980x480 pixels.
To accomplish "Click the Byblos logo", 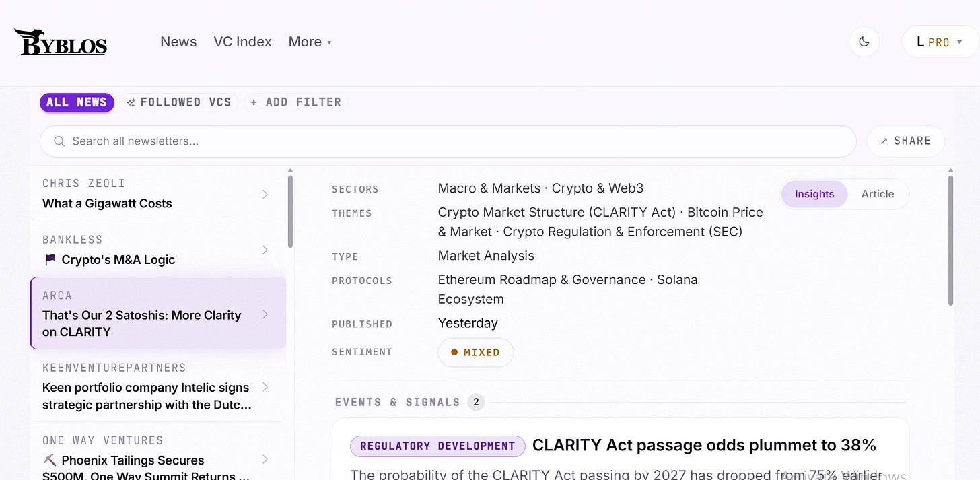I will tap(61, 42).
